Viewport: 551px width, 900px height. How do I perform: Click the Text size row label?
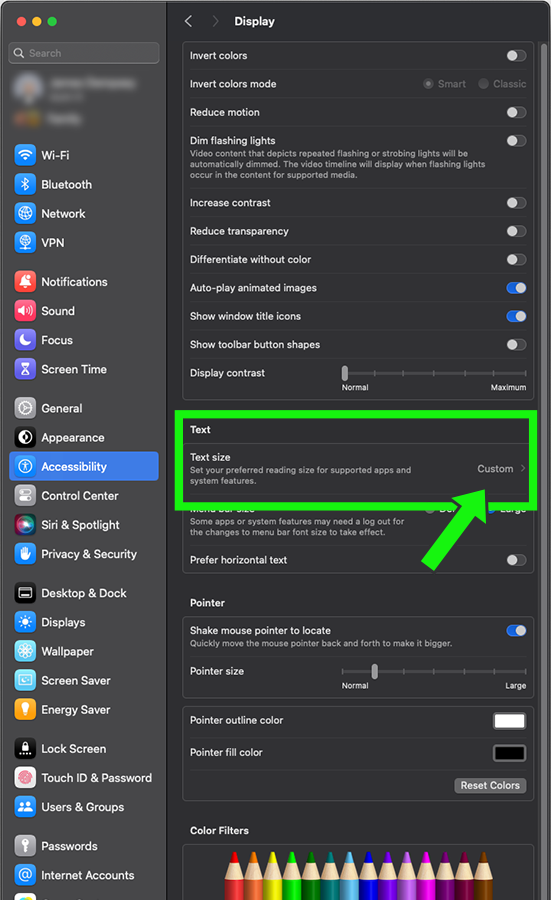pos(210,457)
